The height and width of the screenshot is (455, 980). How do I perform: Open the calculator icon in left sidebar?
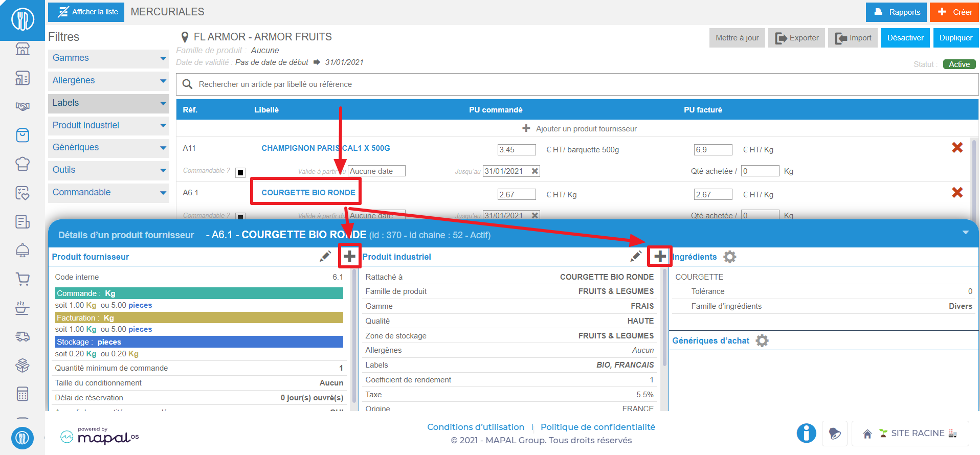pos(23,394)
